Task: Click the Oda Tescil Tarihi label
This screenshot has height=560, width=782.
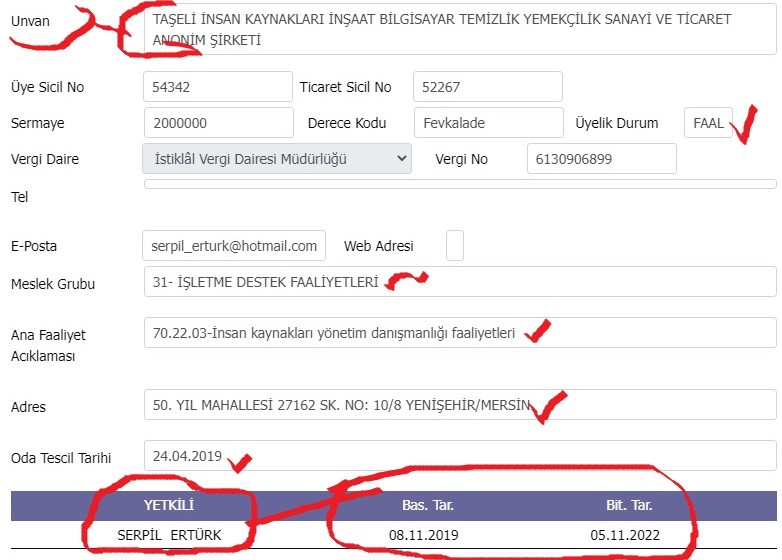Action: coord(61,457)
